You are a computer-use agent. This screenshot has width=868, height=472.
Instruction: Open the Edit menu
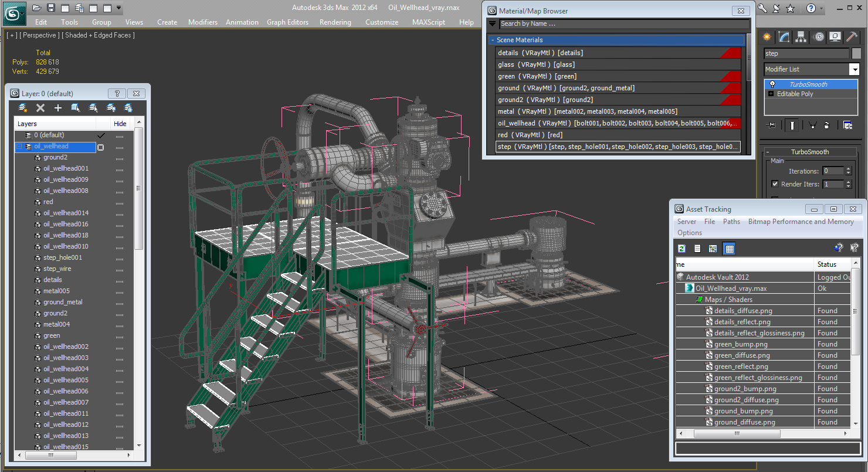click(x=41, y=22)
